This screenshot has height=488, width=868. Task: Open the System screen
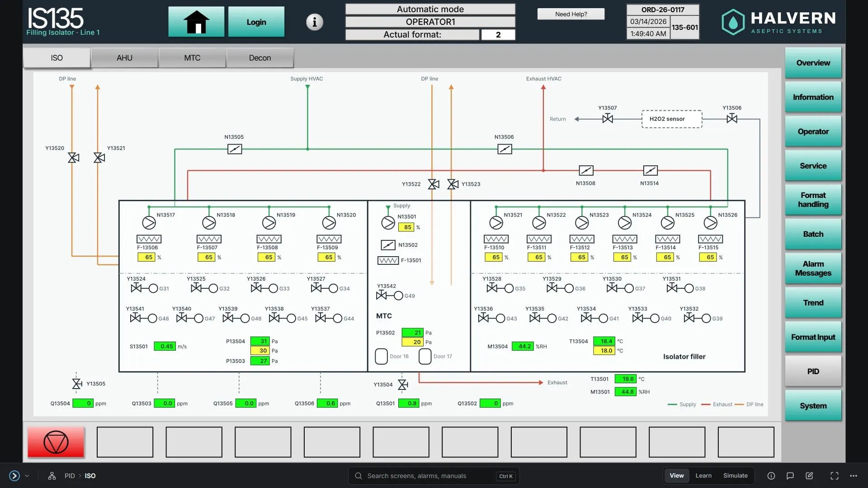pyautogui.click(x=813, y=406)
